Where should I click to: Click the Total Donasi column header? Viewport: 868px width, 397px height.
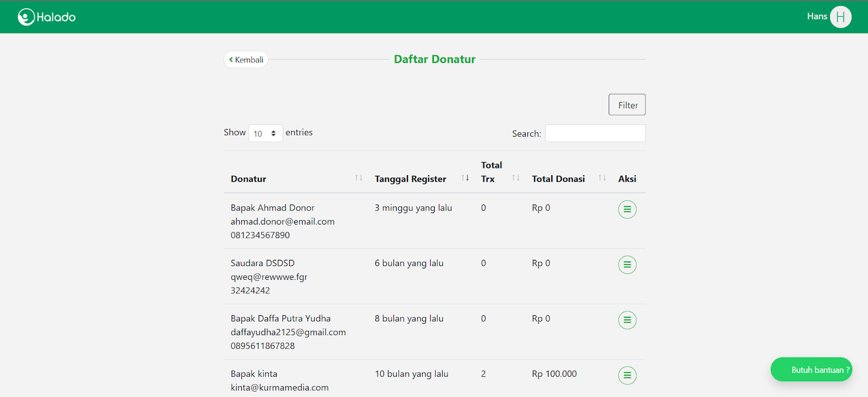click(x=558, y=179)
